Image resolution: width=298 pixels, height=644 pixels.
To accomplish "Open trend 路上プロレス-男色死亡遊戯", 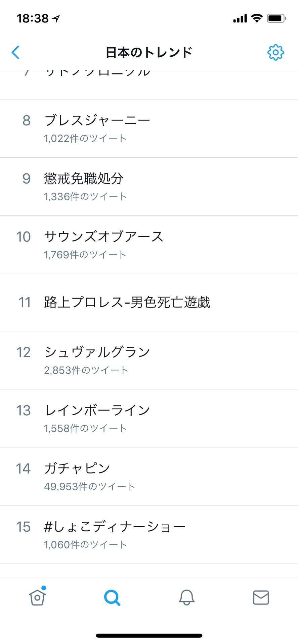I will tap(127, 302).
